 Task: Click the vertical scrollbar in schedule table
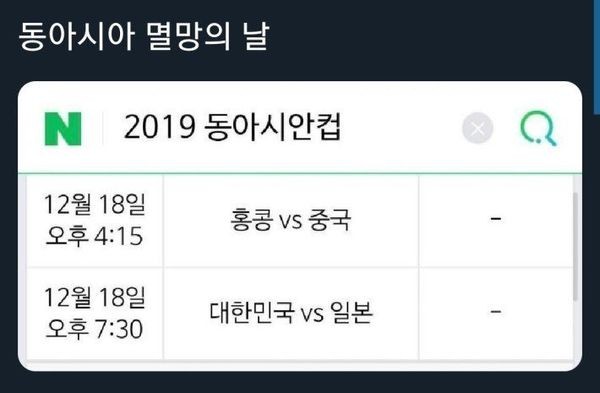(575, 246)
